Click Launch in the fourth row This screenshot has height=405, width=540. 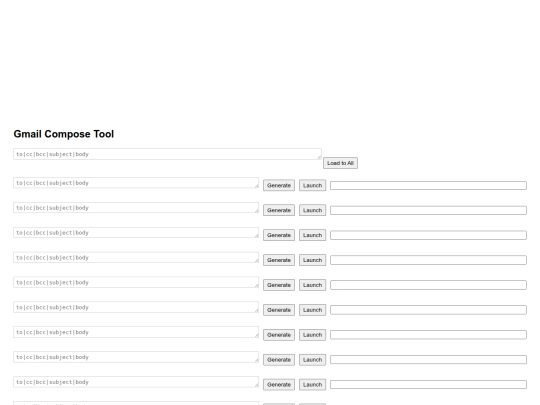pos(312,260)
